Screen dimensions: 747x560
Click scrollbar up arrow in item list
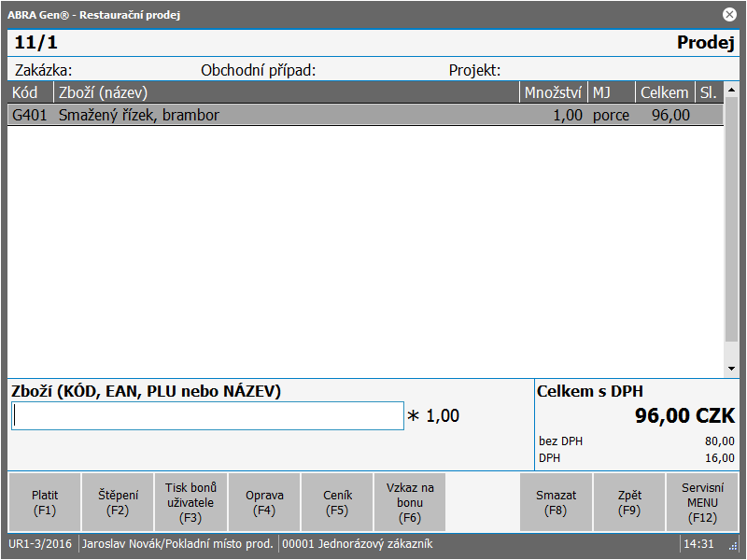[731, 91]
